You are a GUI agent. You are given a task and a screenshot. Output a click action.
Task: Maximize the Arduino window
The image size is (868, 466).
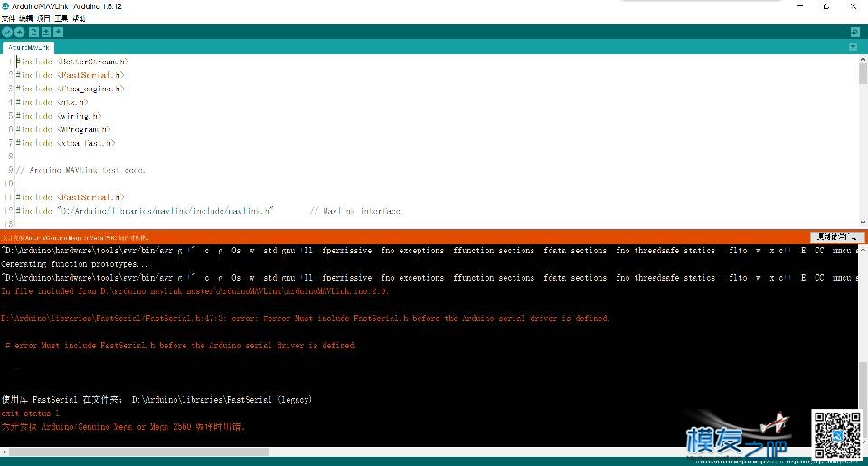coord(826,6)
